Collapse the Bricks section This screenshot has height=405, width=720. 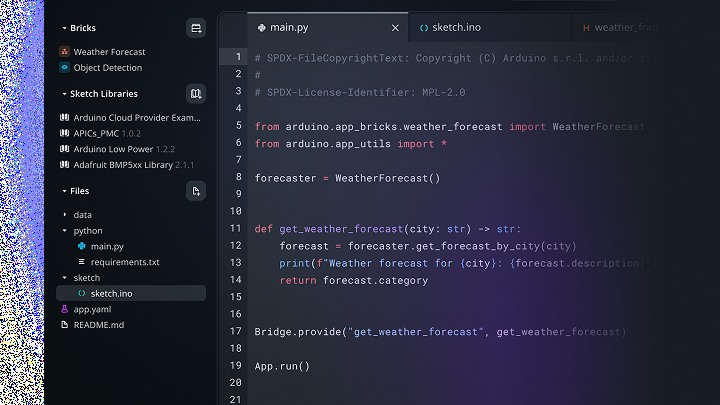tap(64, 28)
